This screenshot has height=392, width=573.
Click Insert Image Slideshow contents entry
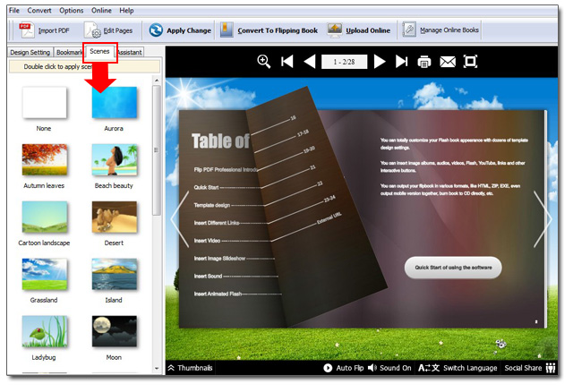click(219, 259)
